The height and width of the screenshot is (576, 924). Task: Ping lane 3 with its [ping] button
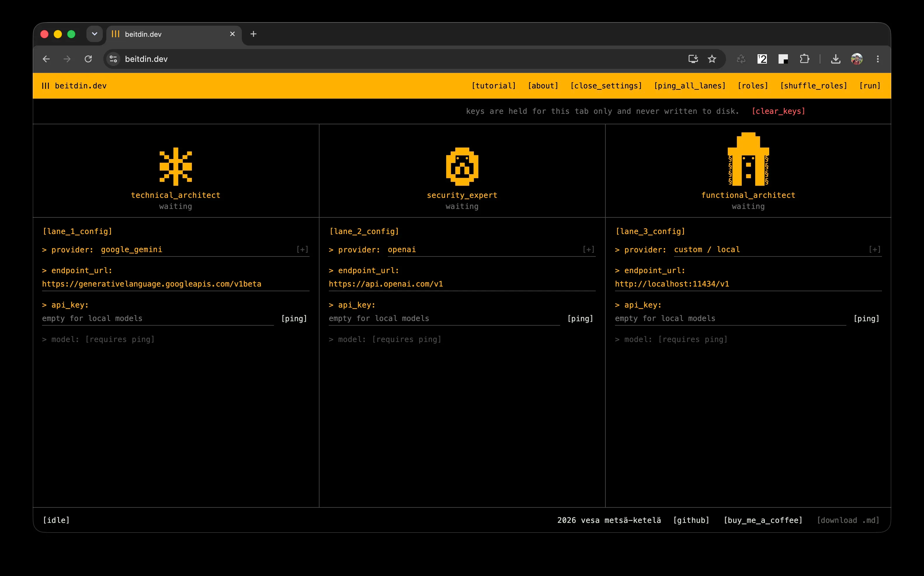click(866, 318)
